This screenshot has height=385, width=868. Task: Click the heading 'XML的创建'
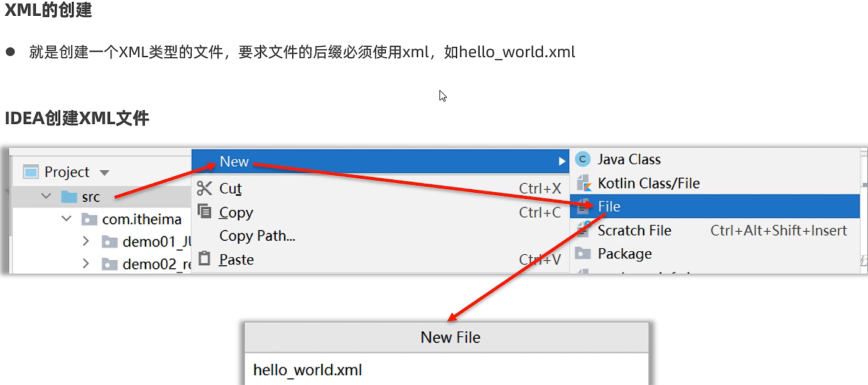48,10
